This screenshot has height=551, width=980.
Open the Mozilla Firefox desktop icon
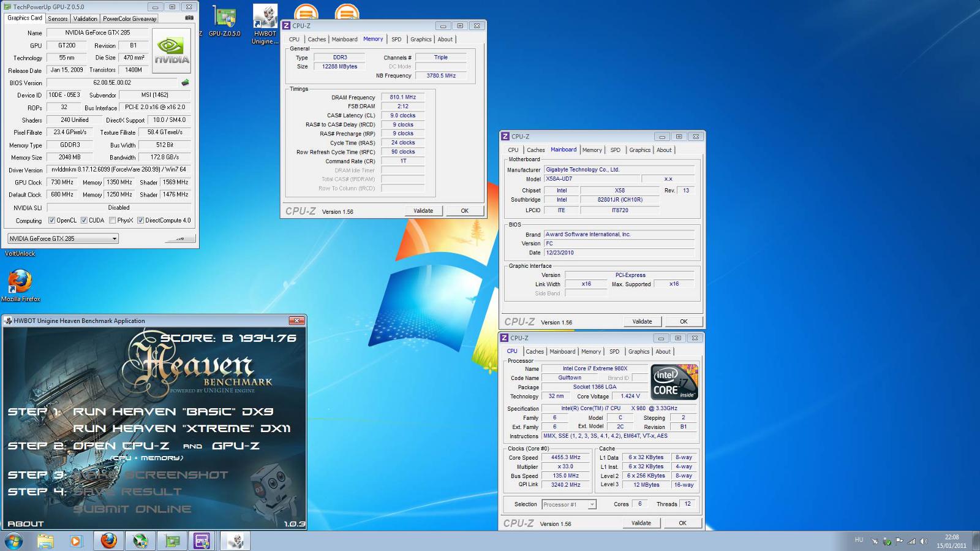(x=20, y=285)
